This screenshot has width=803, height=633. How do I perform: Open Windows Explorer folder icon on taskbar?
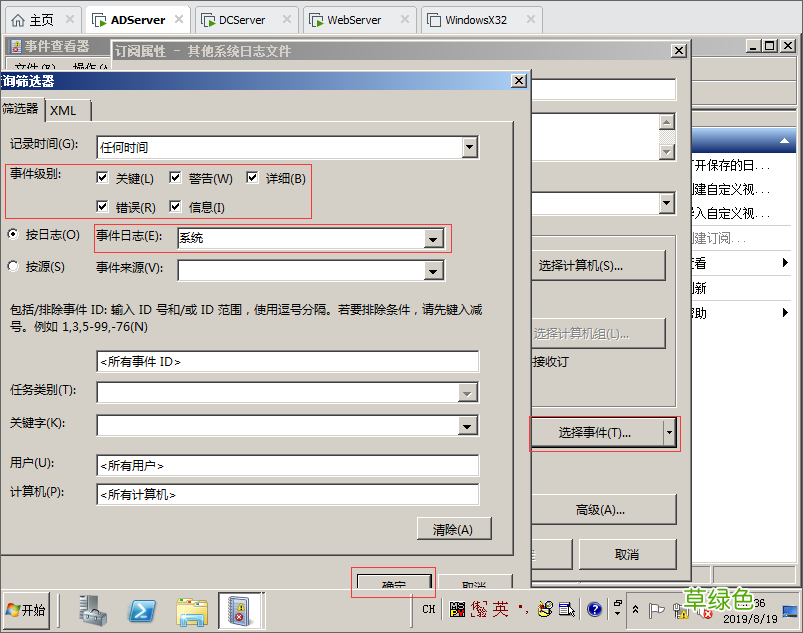click(190, 614)
